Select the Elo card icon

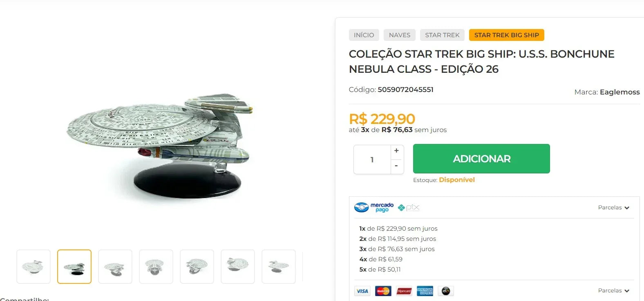tap(445, 291)
